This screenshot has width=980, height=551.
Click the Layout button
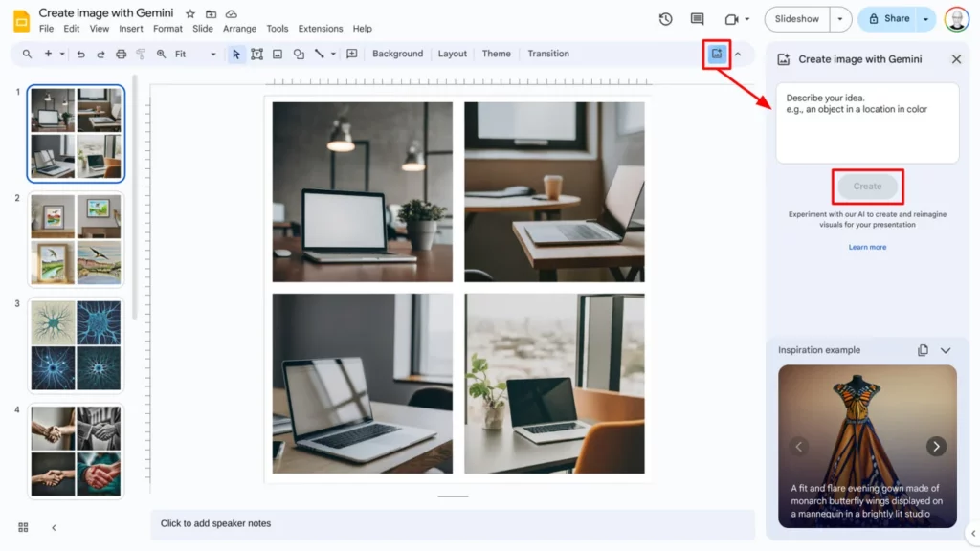pos(452,54)
